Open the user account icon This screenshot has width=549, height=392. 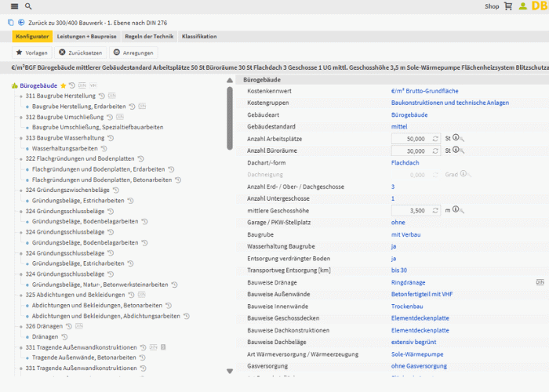[523, 6]
